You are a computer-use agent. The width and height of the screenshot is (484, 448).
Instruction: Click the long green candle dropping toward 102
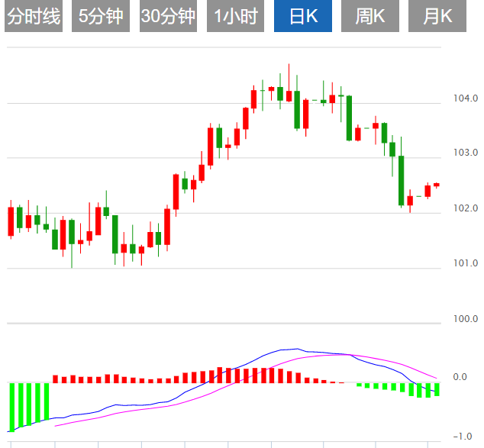point(401,180)
